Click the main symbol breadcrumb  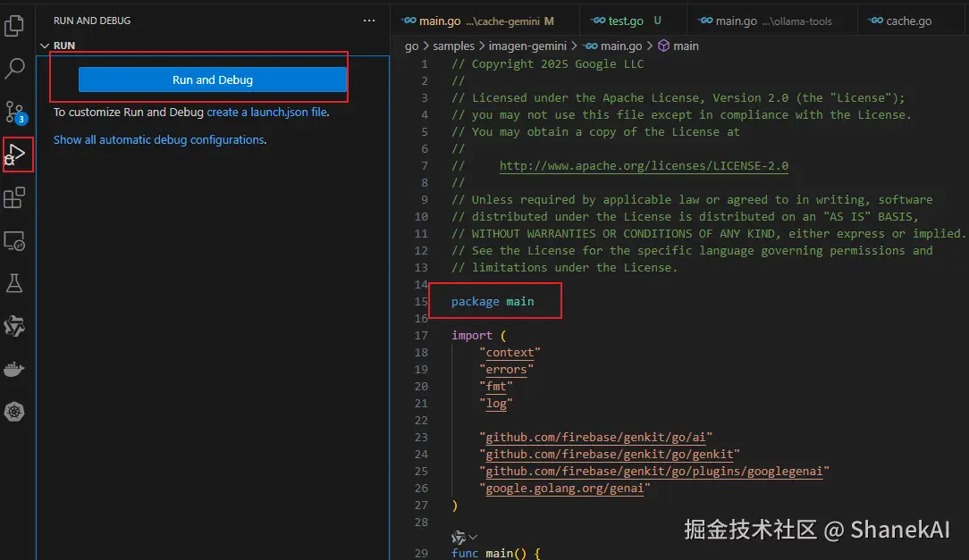(x=686, y=46)
